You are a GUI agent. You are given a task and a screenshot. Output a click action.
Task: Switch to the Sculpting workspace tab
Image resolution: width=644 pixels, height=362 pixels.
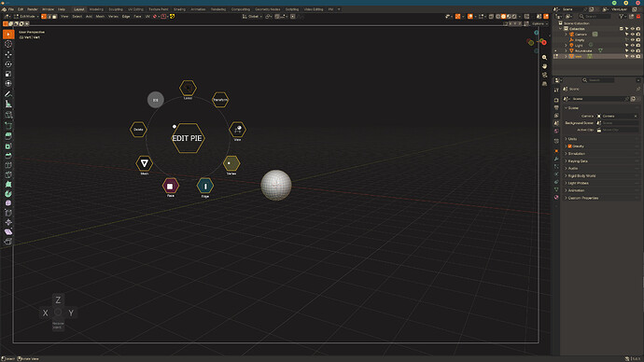pos(116,9)
